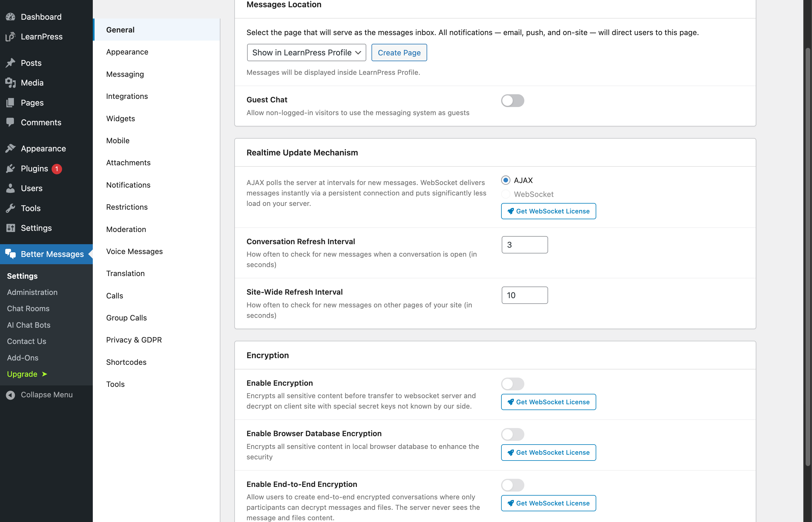The width and height of the screenshot is (812, 522).
Task: Toggle Enable End-to-End Encryption switch
Action: pos(512,485)
